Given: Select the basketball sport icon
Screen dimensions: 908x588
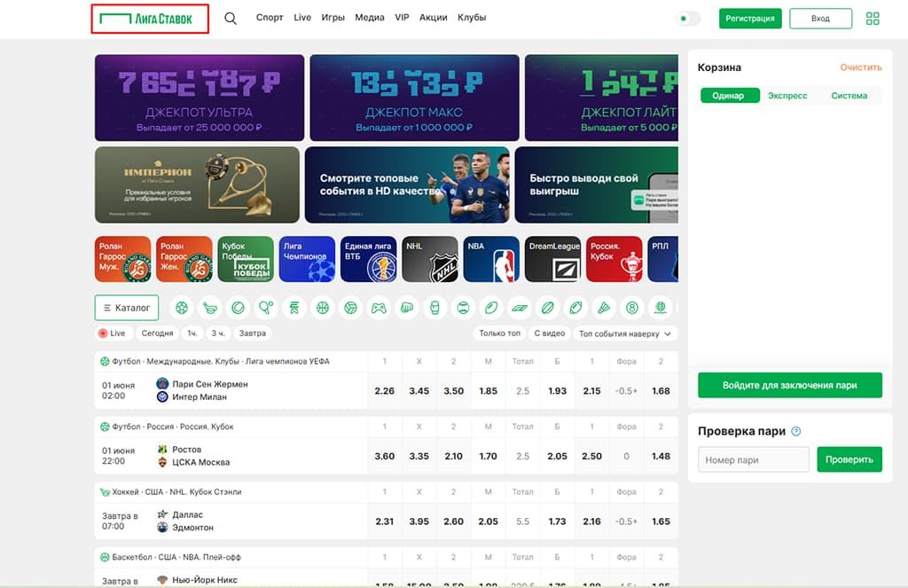Looking at the screenshot, I should click(323, 308).
